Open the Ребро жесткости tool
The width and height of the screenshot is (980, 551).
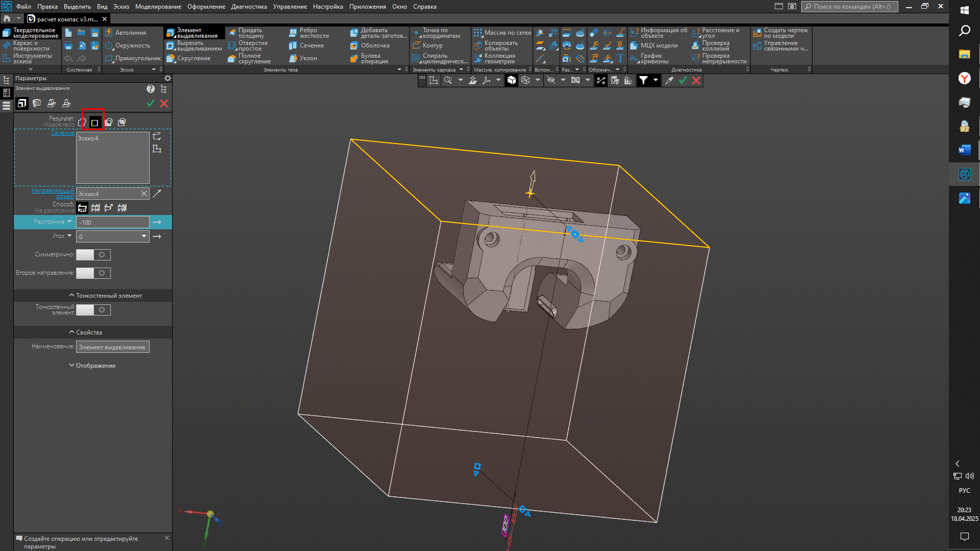pos(309,33)
